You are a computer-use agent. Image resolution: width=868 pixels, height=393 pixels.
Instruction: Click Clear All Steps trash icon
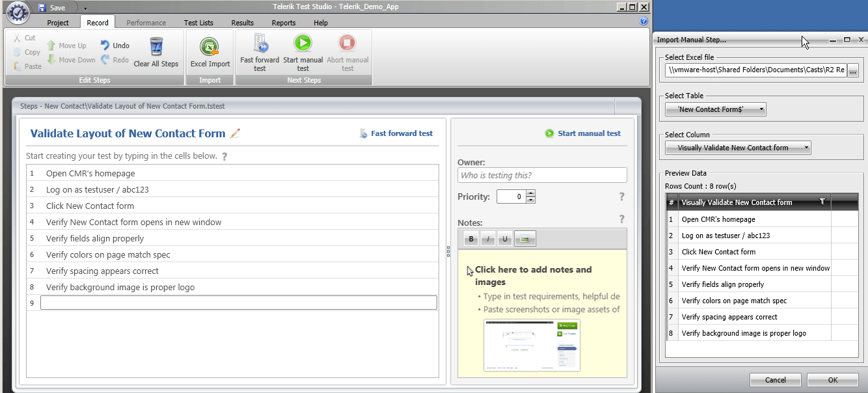tap(156, 46)
